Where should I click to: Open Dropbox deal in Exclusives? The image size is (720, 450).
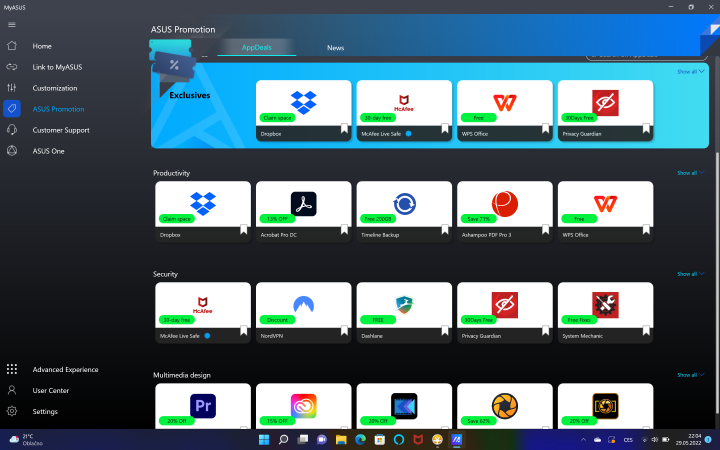coord(304,110)
